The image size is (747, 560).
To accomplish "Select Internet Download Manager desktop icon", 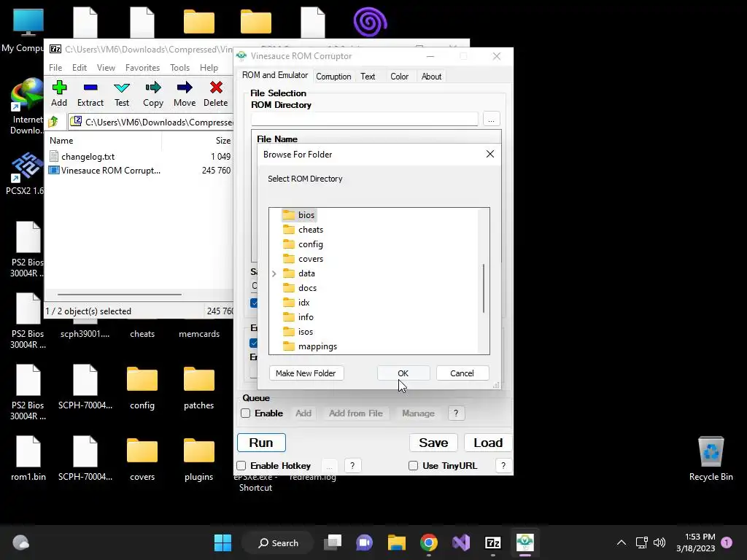I will point(27,106).
